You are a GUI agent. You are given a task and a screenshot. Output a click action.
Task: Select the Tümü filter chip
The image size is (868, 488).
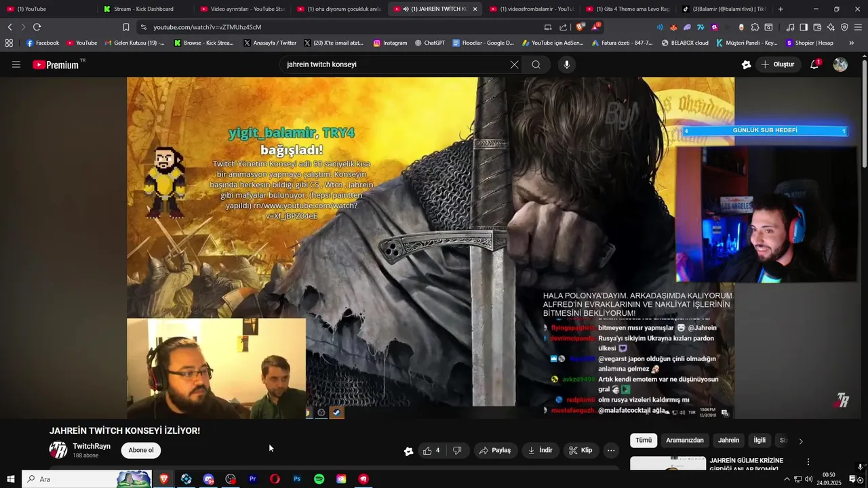(644, 441)
